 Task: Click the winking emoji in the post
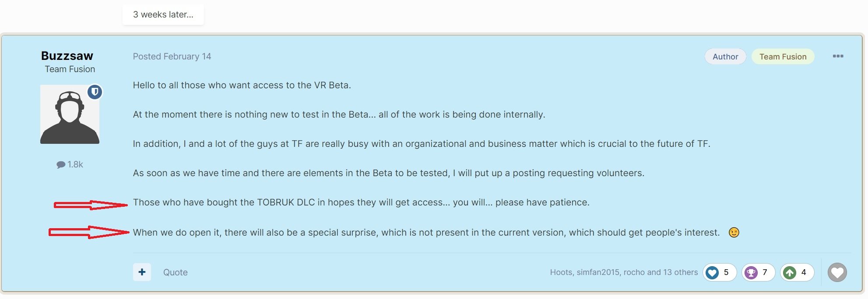click(x=734, y=233)
